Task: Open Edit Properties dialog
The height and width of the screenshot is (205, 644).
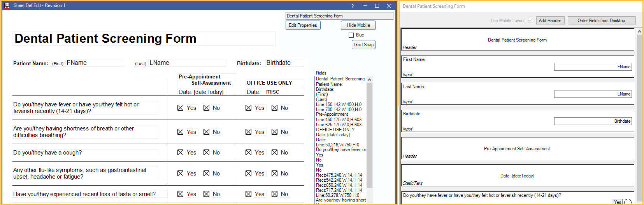Action: point(303,25)
